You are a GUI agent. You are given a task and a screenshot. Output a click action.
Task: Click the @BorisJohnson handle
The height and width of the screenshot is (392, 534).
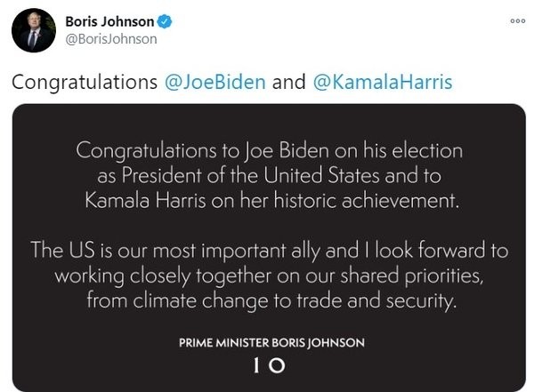(x=111, y=39)
